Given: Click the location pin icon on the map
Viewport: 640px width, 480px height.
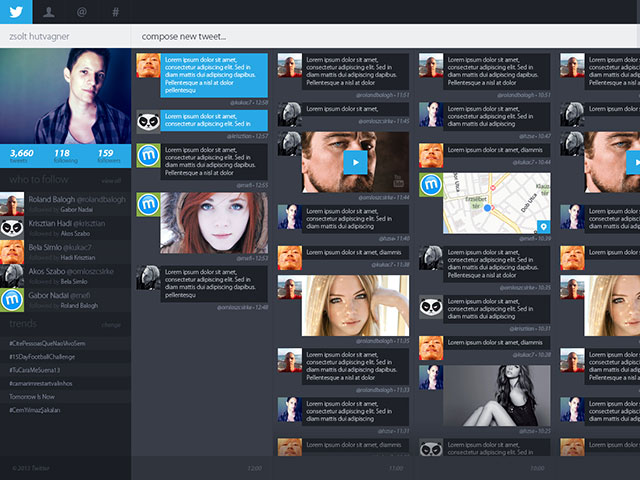Looking at the screenshot, I should pos(543,226).
